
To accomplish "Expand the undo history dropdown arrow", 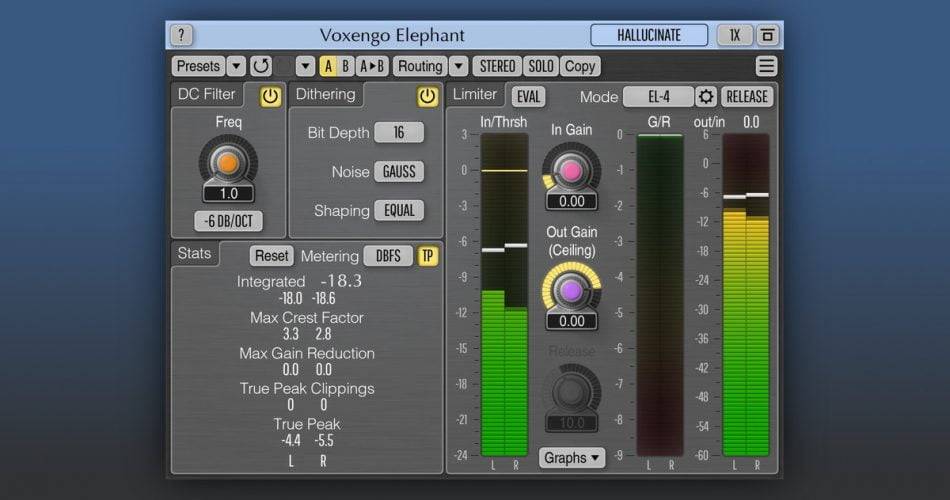I will [x=305, y=66].
